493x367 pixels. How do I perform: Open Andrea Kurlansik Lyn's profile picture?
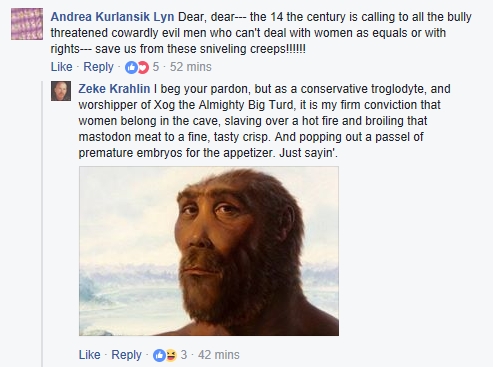point(27,24)
